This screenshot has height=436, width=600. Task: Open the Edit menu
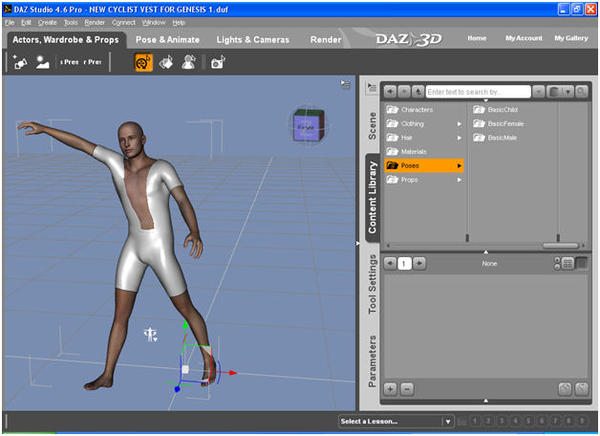(x=26, y=23)
